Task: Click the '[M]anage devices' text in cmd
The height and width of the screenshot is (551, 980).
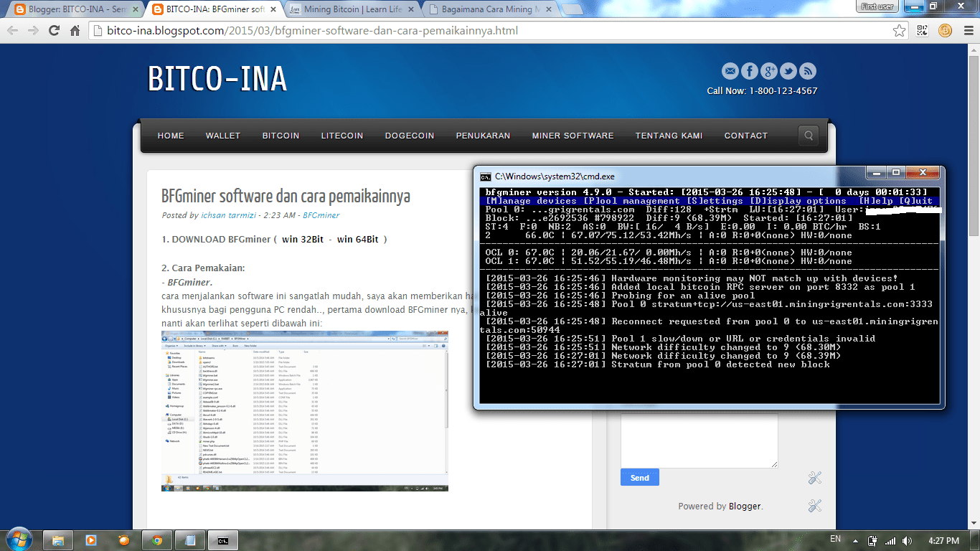Action: pos(531,201)
